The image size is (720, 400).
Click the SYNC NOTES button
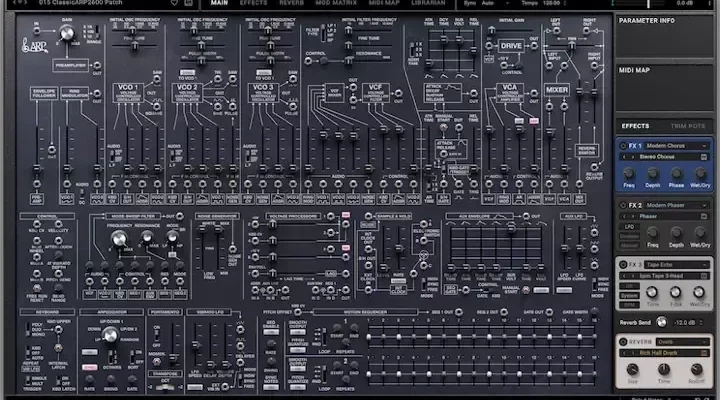click(270, 387)
